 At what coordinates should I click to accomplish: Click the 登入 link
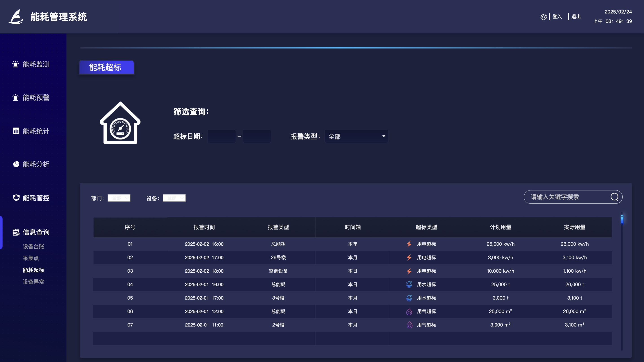[x=557, y=17]
